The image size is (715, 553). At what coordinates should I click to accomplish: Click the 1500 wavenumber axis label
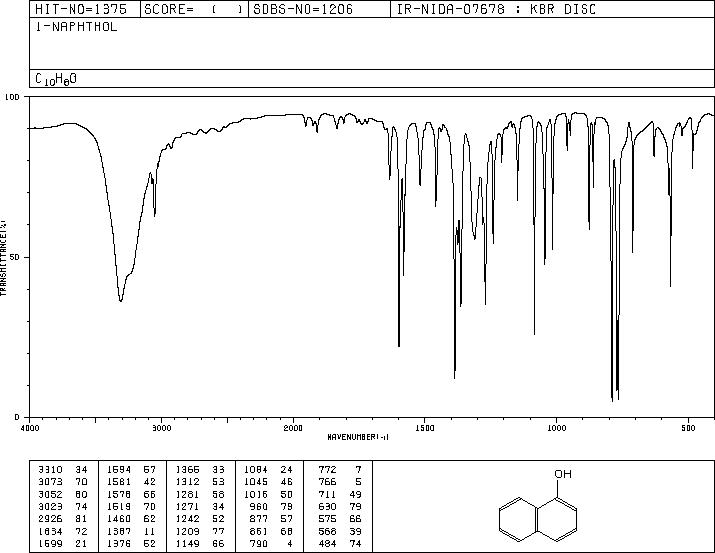[425, 428]
